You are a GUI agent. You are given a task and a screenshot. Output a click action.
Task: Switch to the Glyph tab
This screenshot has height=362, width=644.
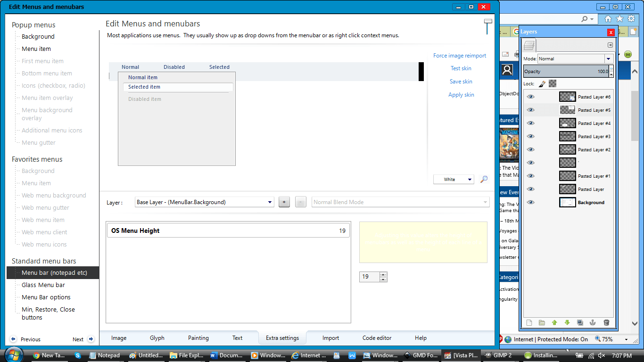(x=157, y=338)
